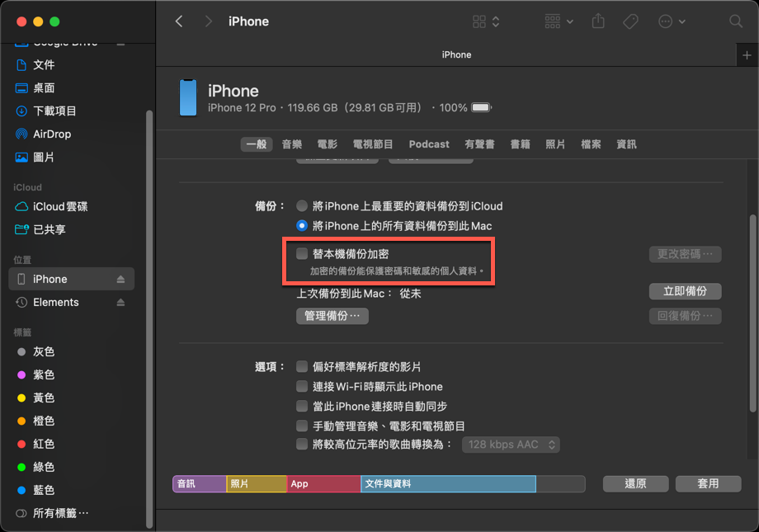Enable 手動管理音樂、電影和電視節目 checkbox
This screenshot has width=759, height=532.
302,426
